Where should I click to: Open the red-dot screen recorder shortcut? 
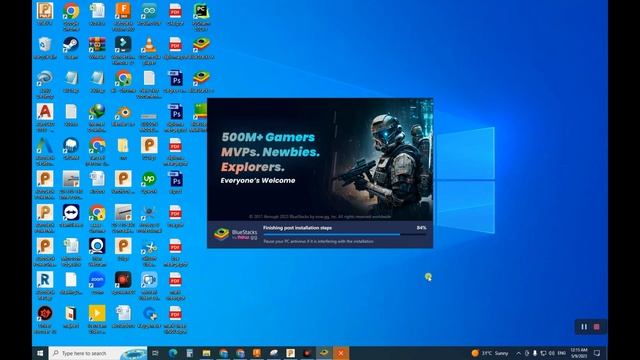pyautogui.click(x=123, y=283)
